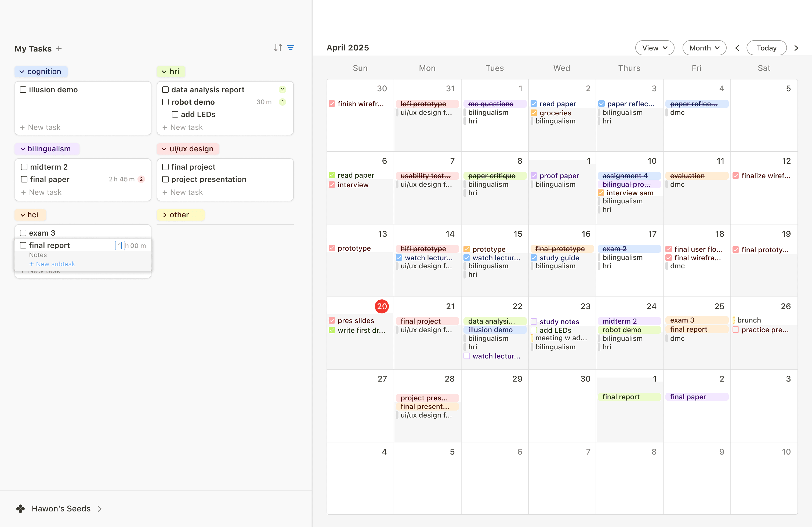This screenshot has width=812, height=527.
Task: Check off the illusion demo task
Action: coord(23,90)
